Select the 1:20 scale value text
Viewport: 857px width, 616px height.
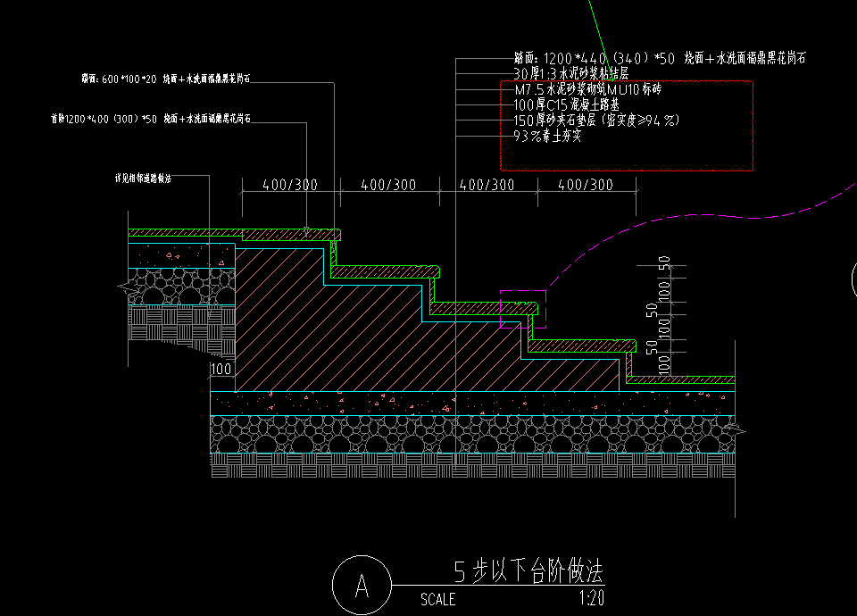(x=592, y=599)
